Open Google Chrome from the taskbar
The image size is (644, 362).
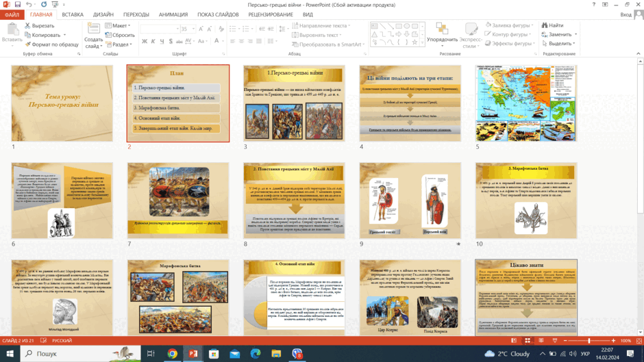pos(172,353)
